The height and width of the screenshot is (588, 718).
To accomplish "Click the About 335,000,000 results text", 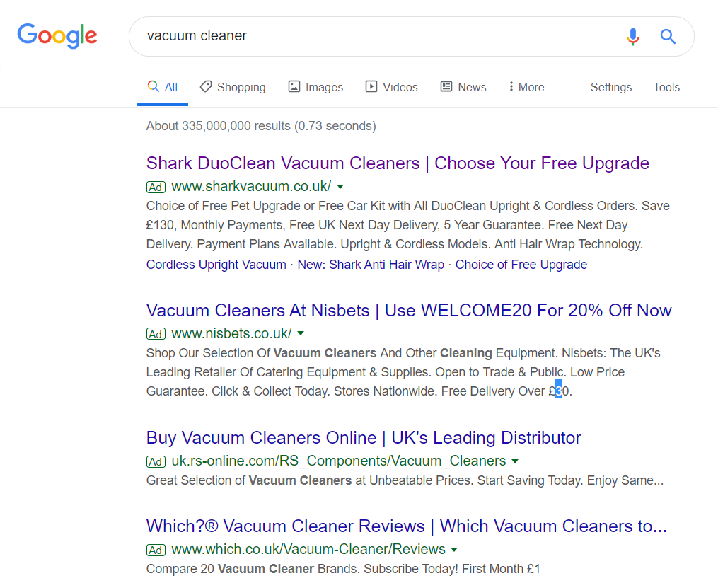I will tap(261, 126).
